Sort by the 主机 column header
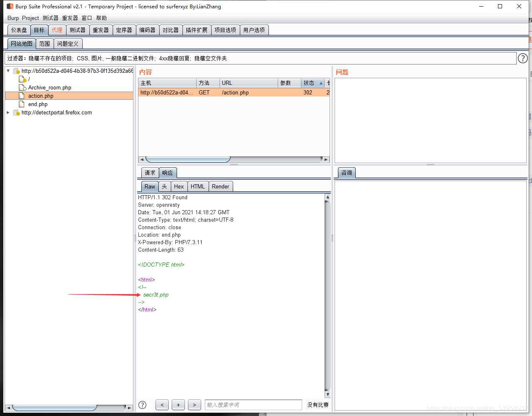This screenshot has width=532, height=416. pos(167,83)
